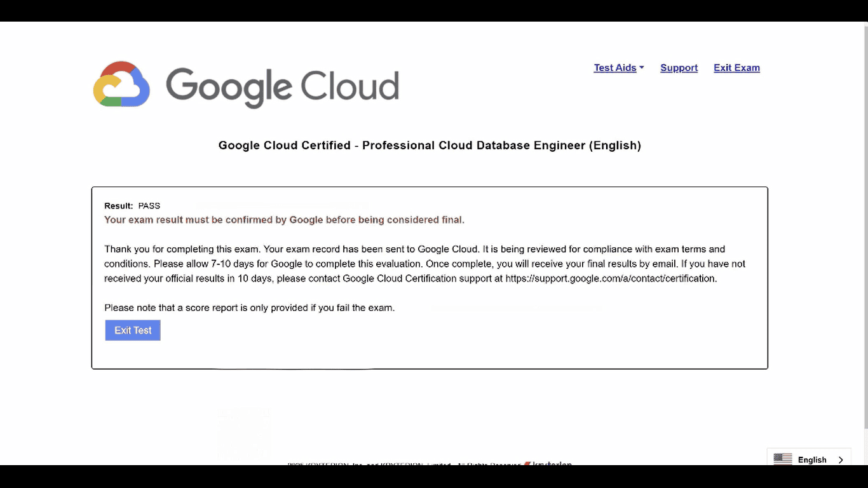The height and width of the screenshot is (488, 868).
Task: Click the red exam result confirmation warning
Action: coord(284,220)
